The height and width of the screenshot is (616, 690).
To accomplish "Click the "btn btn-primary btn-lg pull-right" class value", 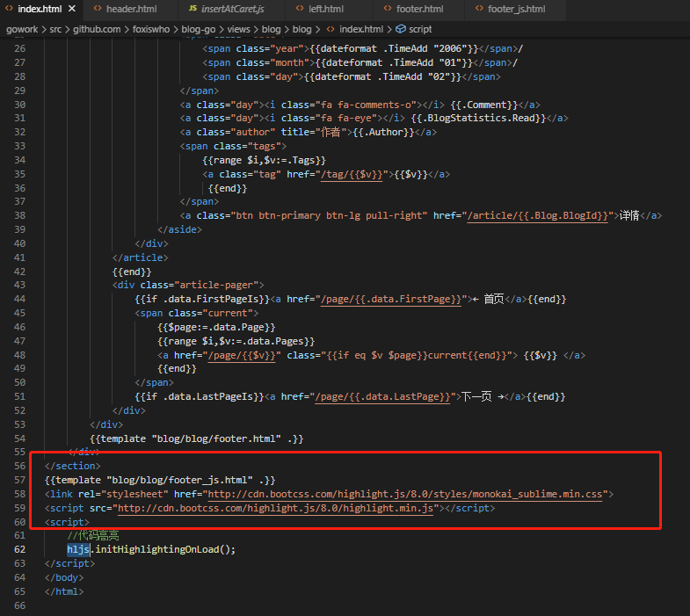I will (329, 215).
